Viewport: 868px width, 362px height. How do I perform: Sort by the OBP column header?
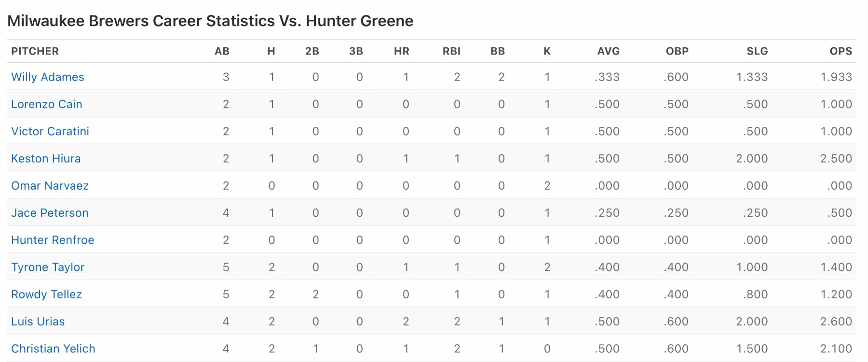click(677, 51)
